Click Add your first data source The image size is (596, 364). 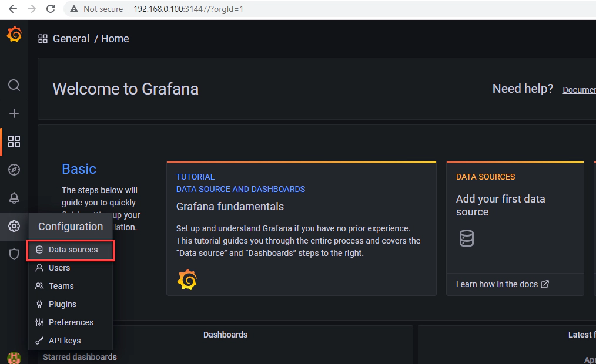click(x=501, y=205)
